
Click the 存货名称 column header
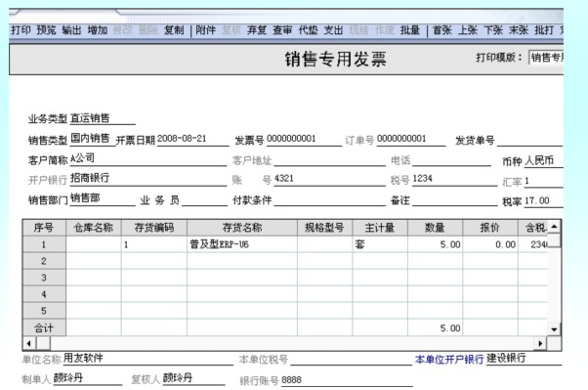tap(242, 228)
